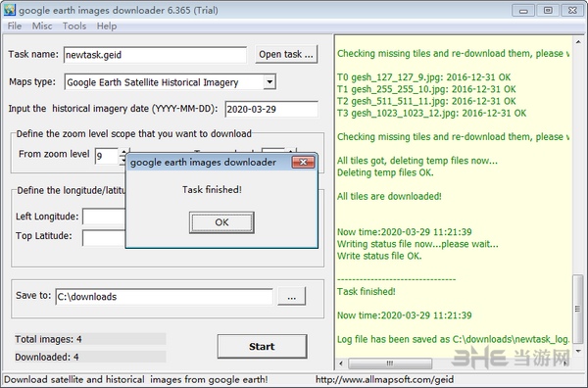Click the 'Log file has been saved' line
The width and height of the screenshot is (588, 388).
pos(453,339)
